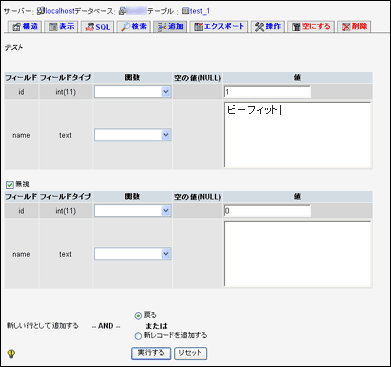Open the test_1 table link
The image size is (391, 367).
point(200,11)
